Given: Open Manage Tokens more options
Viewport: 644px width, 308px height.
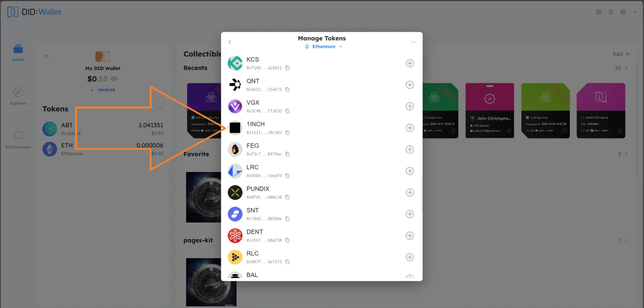Looking at the screenshot, I should (x=414, y=42).
